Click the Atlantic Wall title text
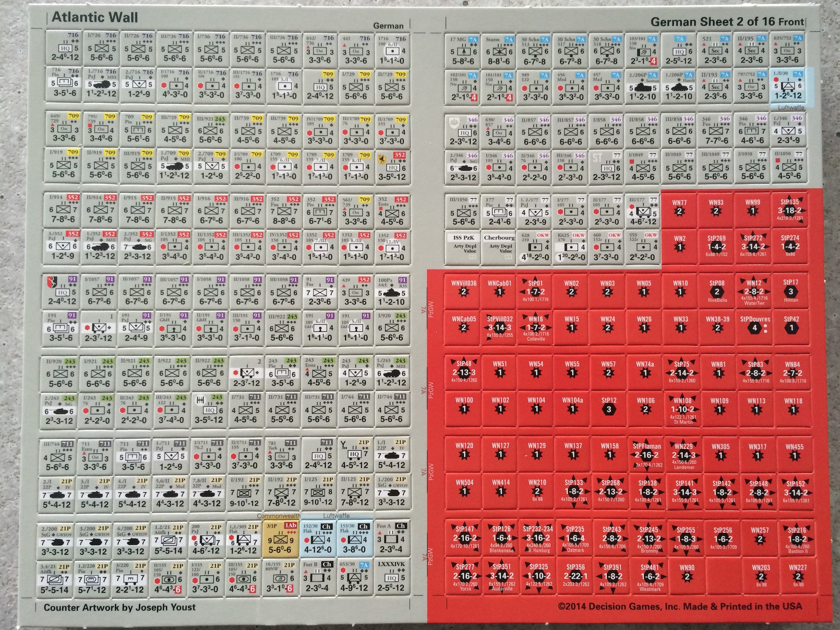 pos(95,18)
